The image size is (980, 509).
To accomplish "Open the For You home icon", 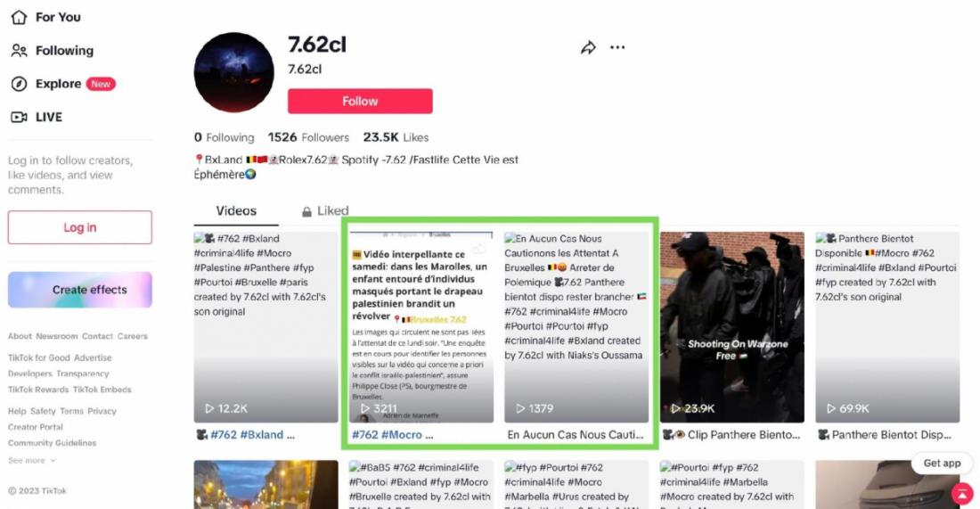I will pos(20,17).
